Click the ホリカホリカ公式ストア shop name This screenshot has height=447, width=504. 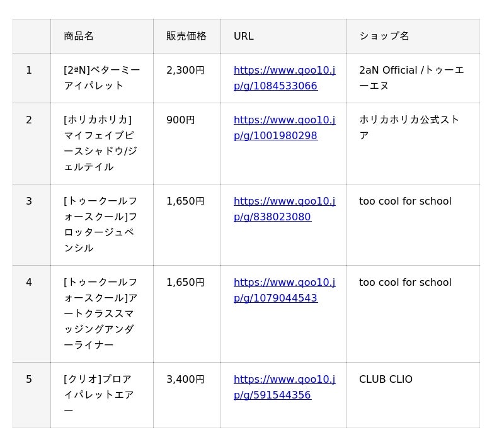tap(409, 128)
